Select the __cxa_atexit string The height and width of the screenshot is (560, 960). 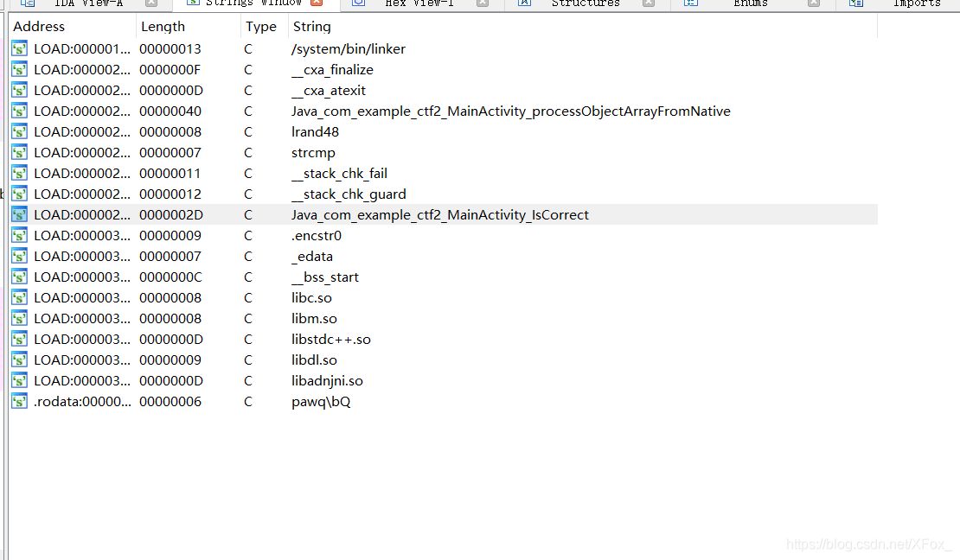pyautogui.click(x=329, y=91)
